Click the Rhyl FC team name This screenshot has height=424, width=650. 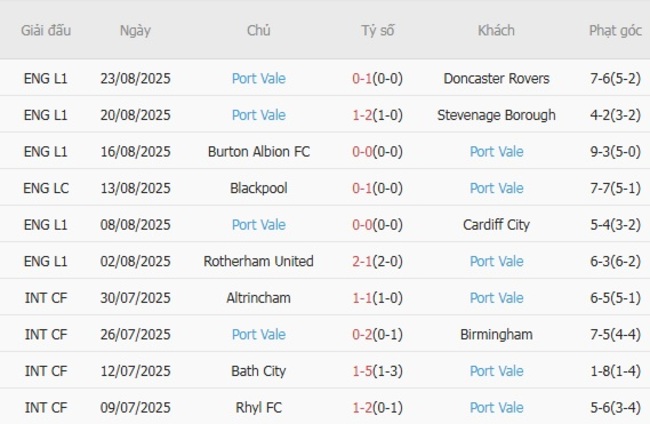(259, 407)
